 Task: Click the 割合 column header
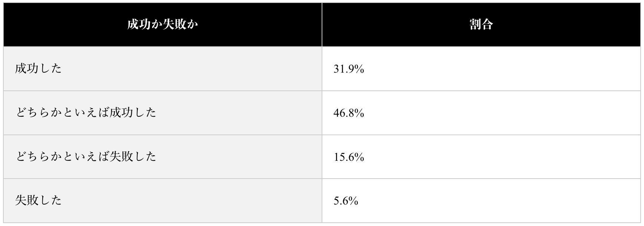(481, 24)
